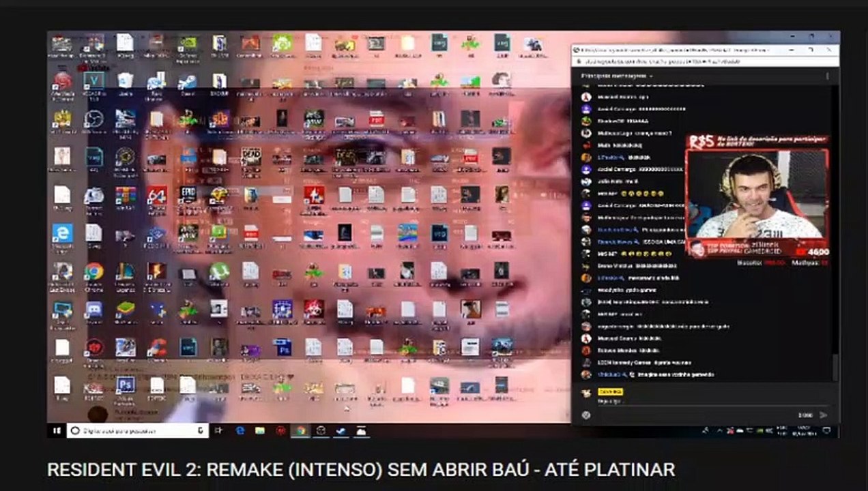
Task: Open File Explorer from the taskbar
Action: [x=260, y=430]
